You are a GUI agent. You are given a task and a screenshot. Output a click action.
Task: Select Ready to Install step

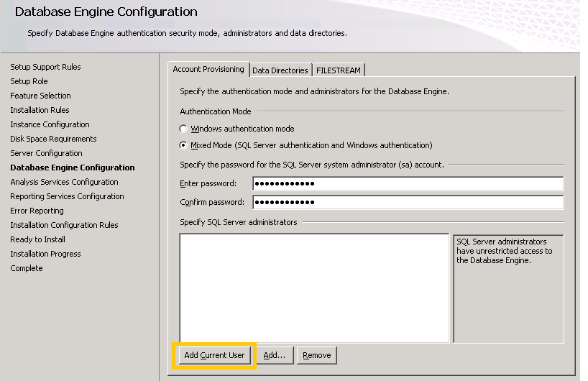tap(37, 239)
